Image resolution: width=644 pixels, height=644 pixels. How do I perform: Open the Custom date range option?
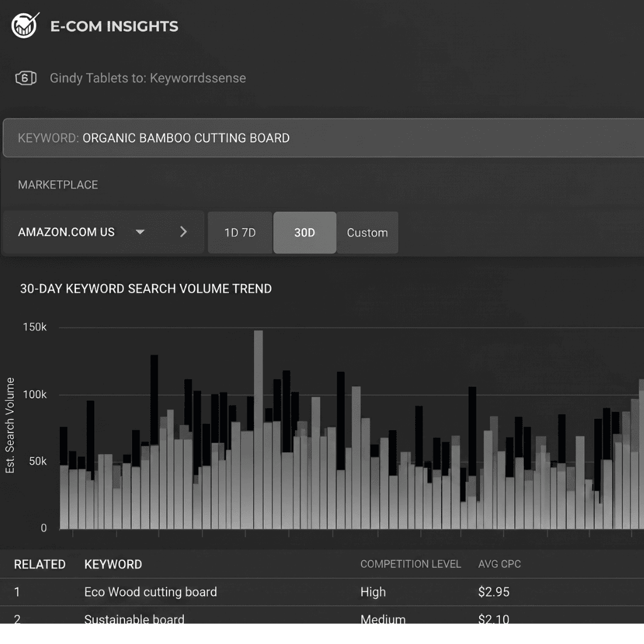click(367, 233)
